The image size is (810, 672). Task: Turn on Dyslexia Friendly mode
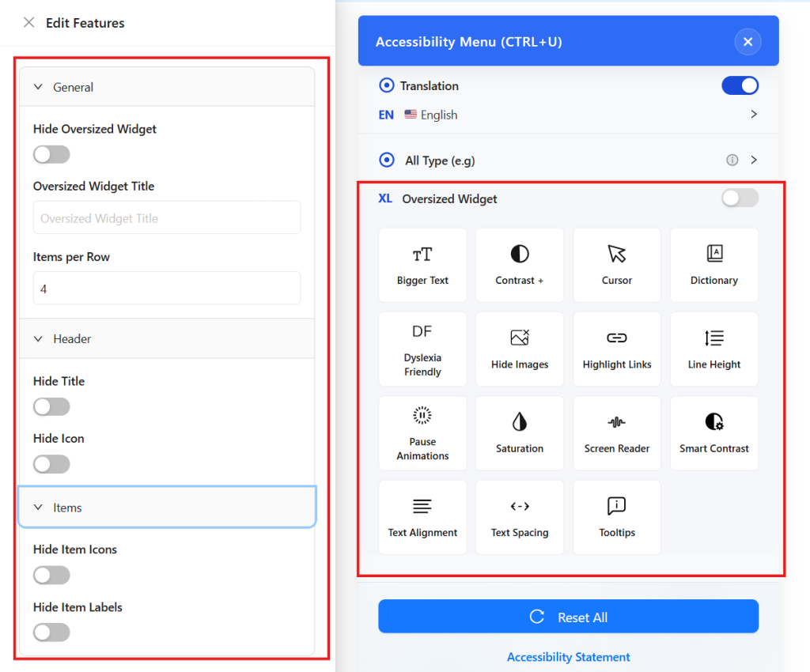pos(422,349)
